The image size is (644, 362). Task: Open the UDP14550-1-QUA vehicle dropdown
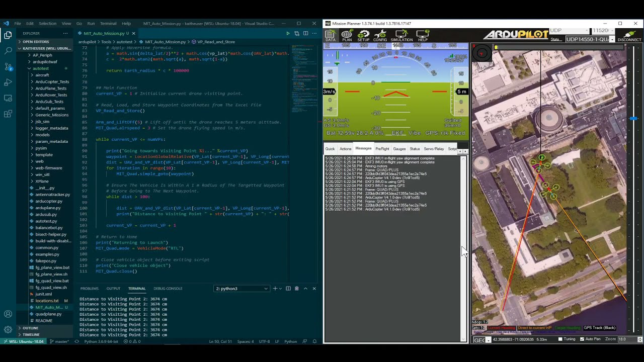point(590,39)
